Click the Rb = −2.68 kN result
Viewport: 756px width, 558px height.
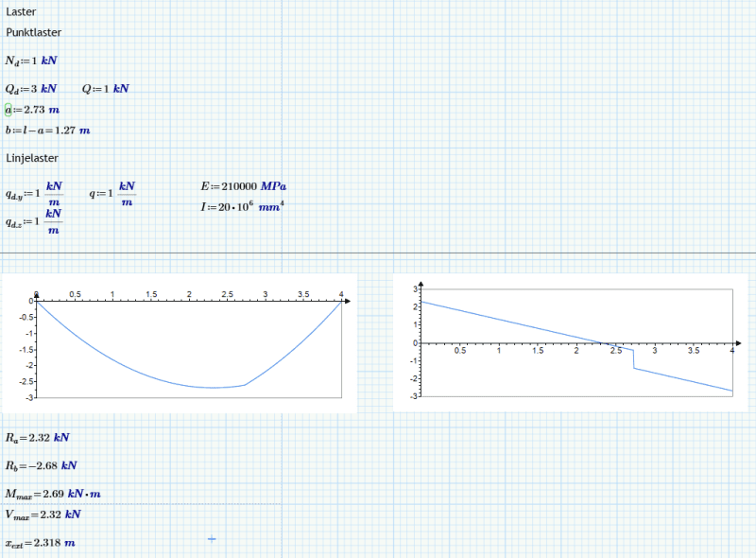tap(42, 466)
